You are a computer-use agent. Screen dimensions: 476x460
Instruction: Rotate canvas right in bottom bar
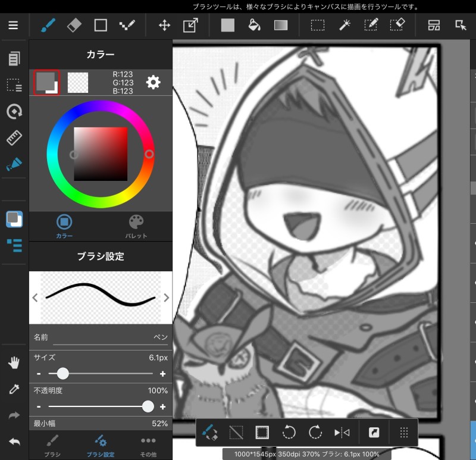click(315, 433)
